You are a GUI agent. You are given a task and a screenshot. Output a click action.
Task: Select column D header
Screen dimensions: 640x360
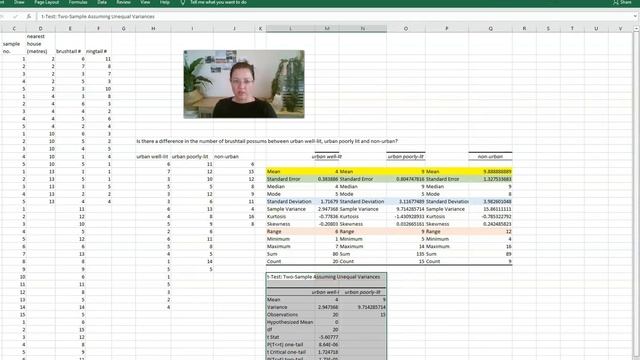(40, 29)
